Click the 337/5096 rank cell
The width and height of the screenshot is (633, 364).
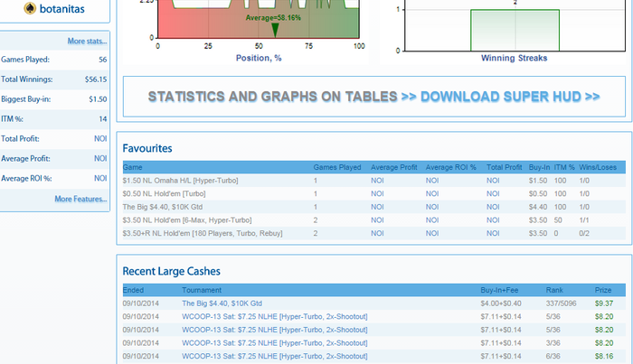[562, 303]
